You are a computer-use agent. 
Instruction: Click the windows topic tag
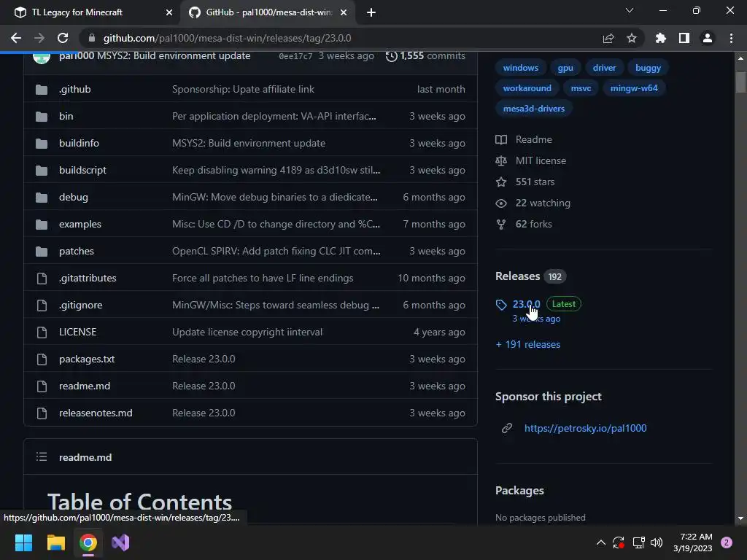click(x=521, y=68)
